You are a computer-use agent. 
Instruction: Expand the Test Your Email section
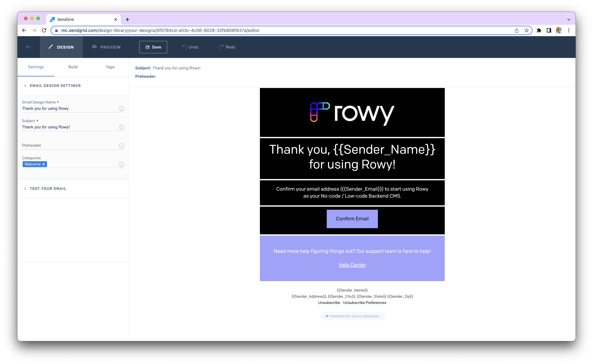point(25,189)
